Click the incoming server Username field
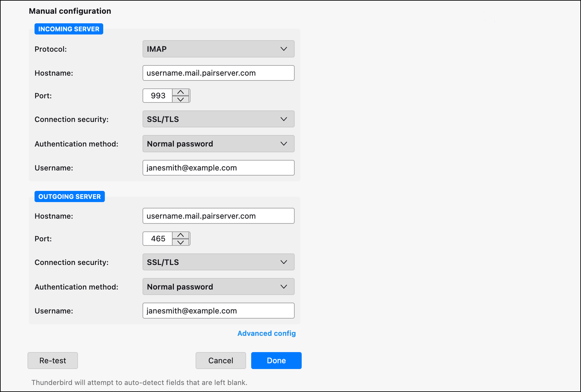Viewport: 581px width, 392px height. pyautogui.click(x=218, y=168)
